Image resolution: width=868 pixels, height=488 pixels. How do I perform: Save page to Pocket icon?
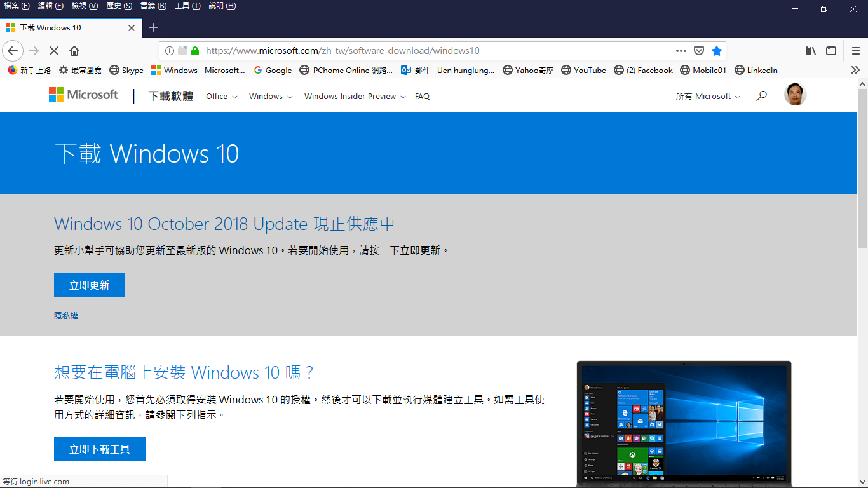point(699,51)
